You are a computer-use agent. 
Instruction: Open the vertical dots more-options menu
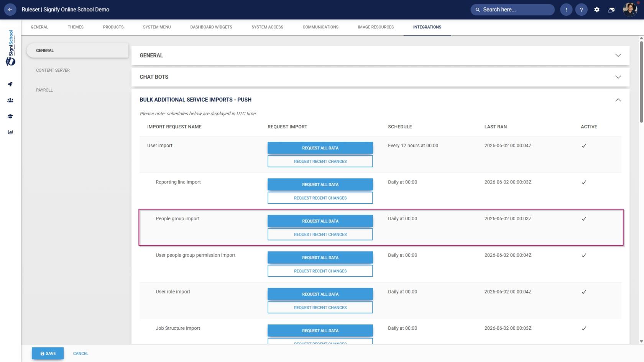tap(566, 10)
